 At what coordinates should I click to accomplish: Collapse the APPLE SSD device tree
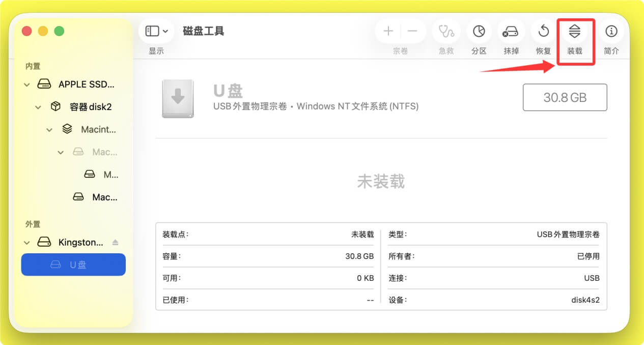click(26, 84)
